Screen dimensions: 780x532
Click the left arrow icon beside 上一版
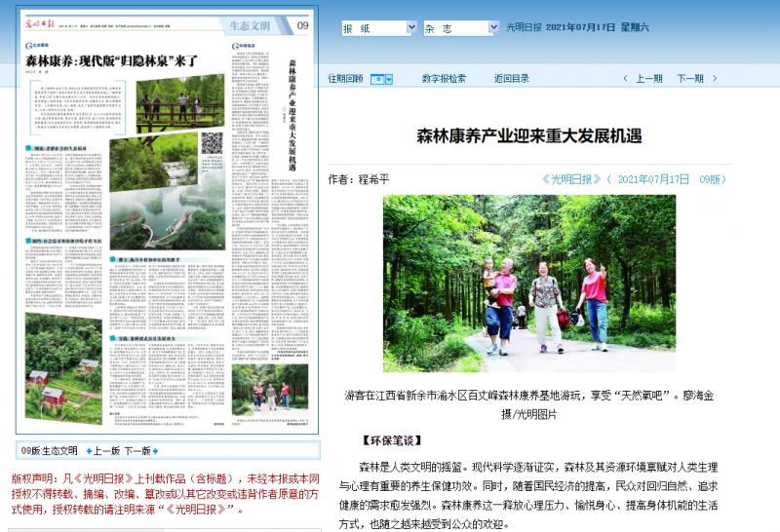click(87, 451)
